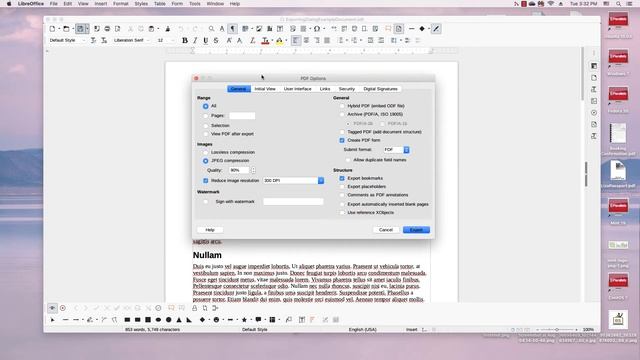Select the Pages range radio button
The height and width of the screenshot is (360, 640).
(x=206, y=116)
